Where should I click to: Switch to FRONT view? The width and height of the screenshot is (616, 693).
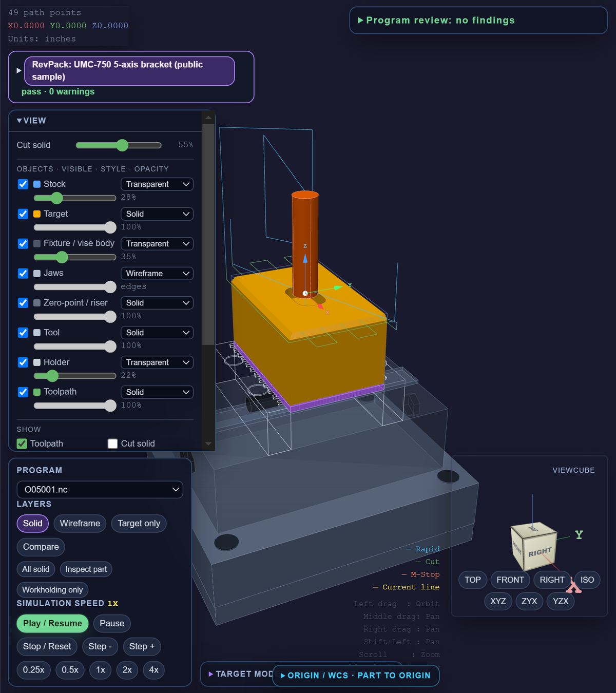[510, 580]
